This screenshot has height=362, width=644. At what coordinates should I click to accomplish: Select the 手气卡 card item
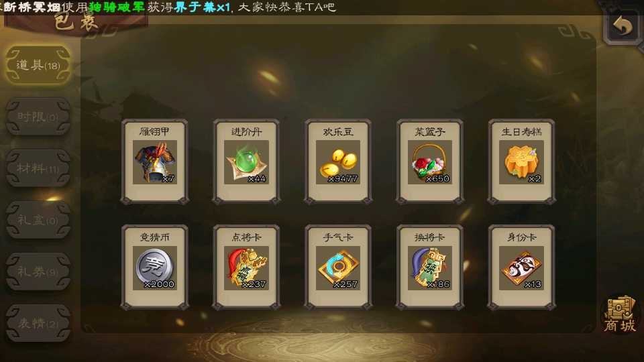338,267
